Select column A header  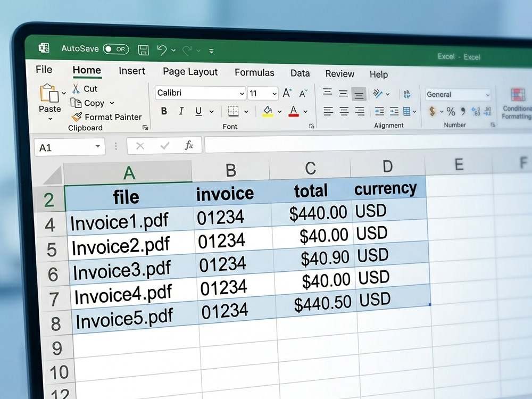[128, 172]
